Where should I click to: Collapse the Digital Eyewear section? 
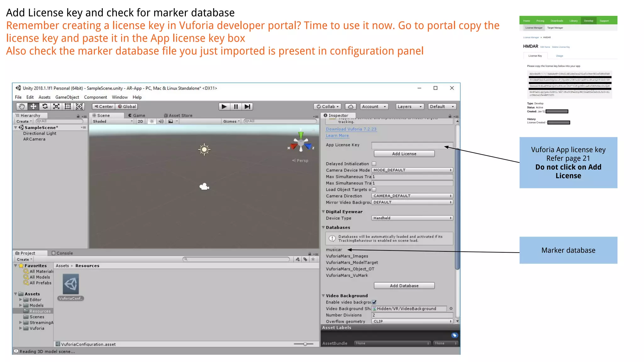[x=323, y=212]
